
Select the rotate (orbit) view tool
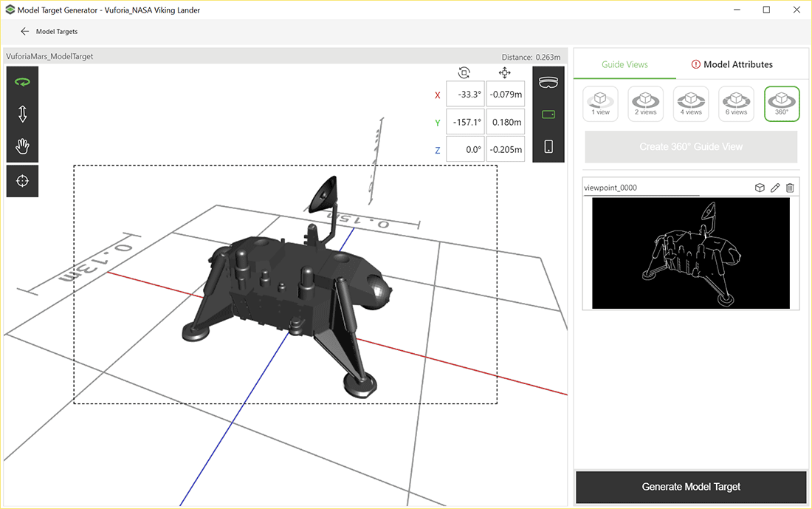coord(22,82)
